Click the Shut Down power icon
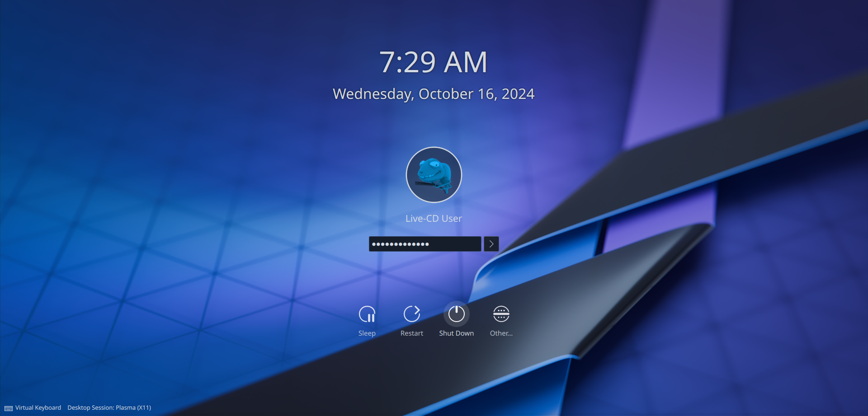 [457, 314]
